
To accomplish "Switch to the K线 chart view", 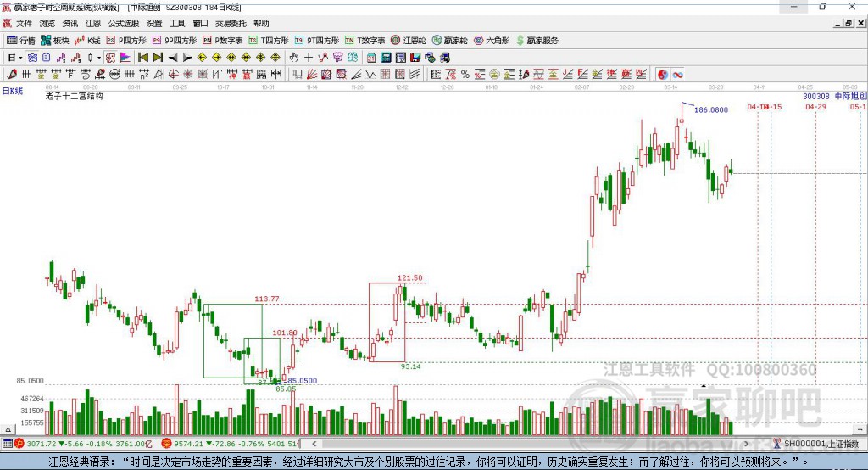I will click(x=87, y=41).
